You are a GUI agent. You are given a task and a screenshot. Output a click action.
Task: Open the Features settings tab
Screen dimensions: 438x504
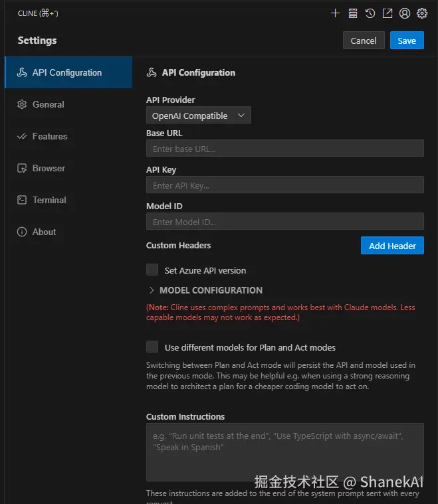(49, 136)
